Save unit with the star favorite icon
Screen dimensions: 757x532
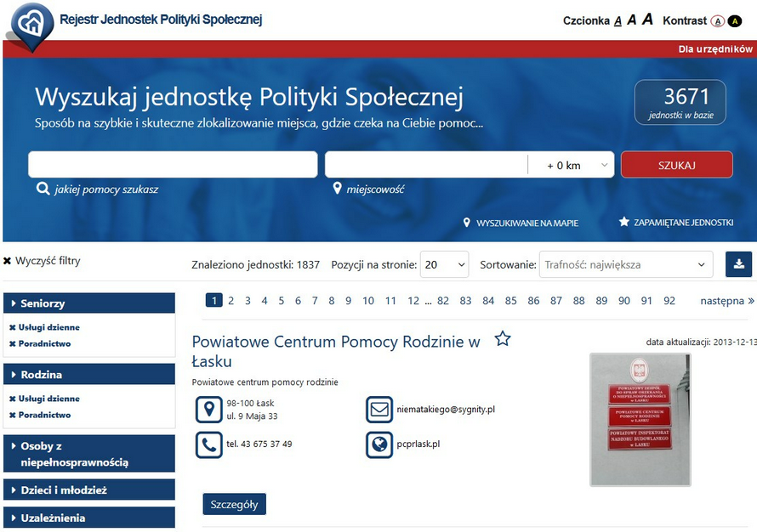click(x=503, y=339)
